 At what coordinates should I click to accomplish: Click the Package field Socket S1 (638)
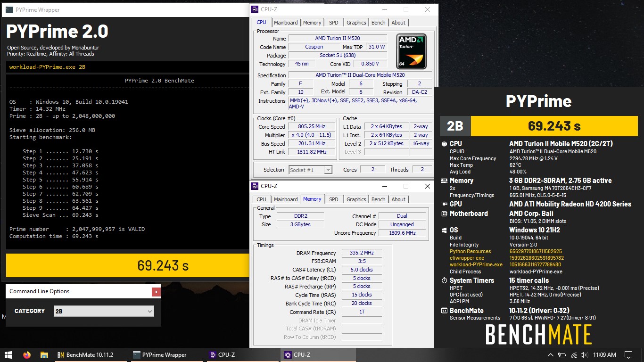pos(338,56)
